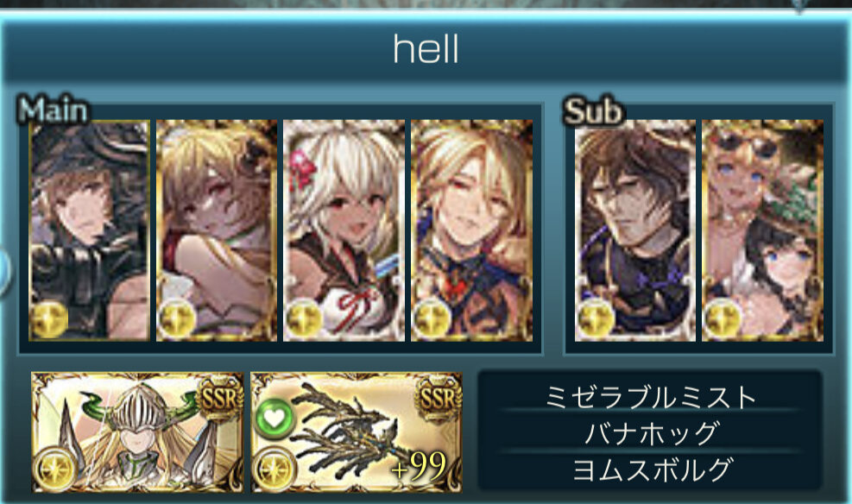The height and width of the screenshot is (504, 852).
Task: Select white-haired girl with red flower
Action: coord(344,230)
